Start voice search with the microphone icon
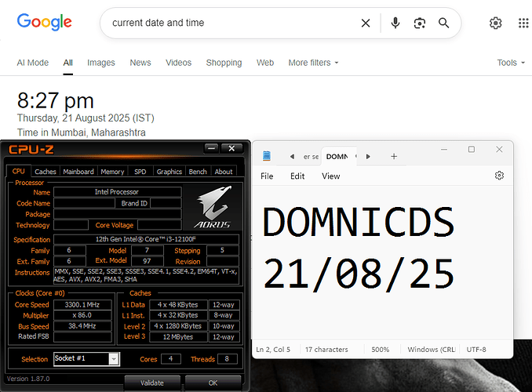This screenshot has width=532, height=392. click(x=395, y=23)
